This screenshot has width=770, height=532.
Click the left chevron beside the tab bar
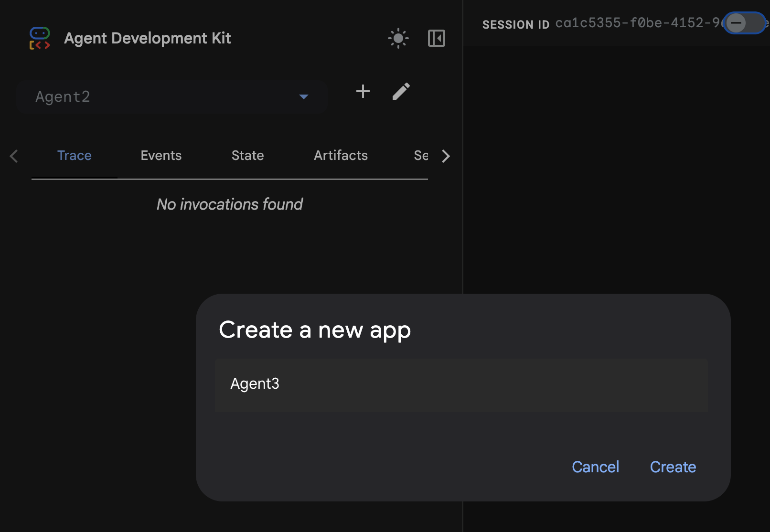pyautogui.click(x=14, y=156)
